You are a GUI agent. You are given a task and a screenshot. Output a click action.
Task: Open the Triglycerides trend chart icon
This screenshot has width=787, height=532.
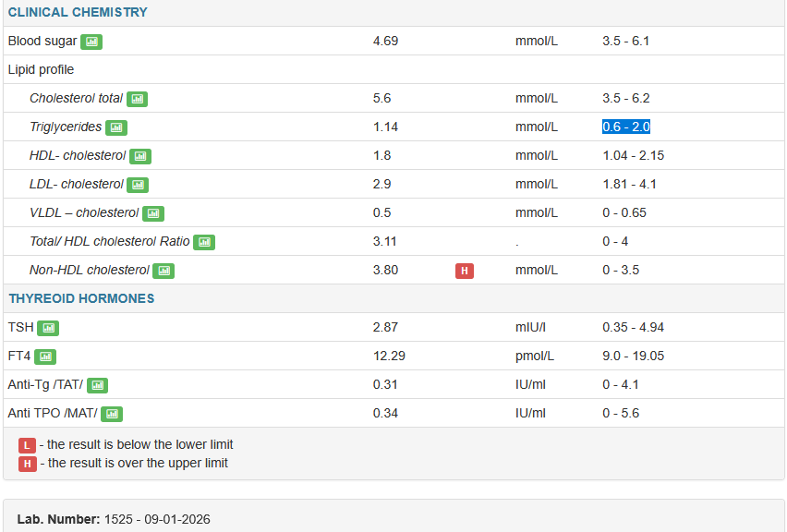115,127
